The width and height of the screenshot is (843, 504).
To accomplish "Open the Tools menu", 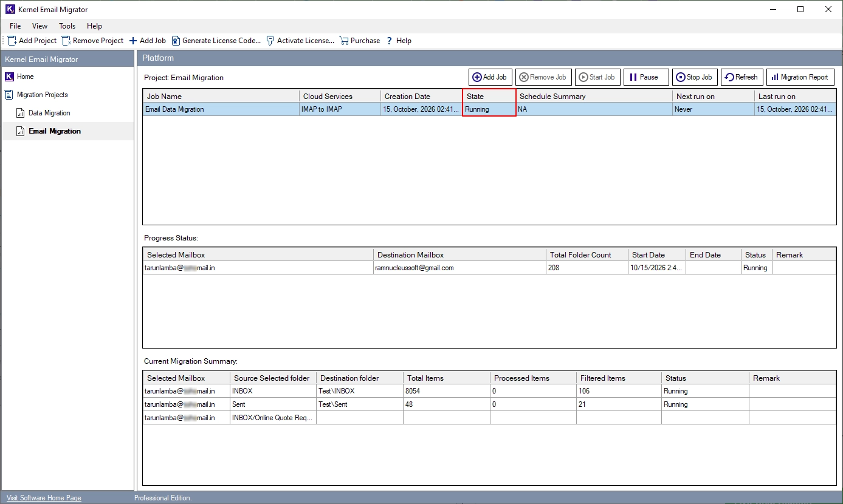I will pos(67,26).
